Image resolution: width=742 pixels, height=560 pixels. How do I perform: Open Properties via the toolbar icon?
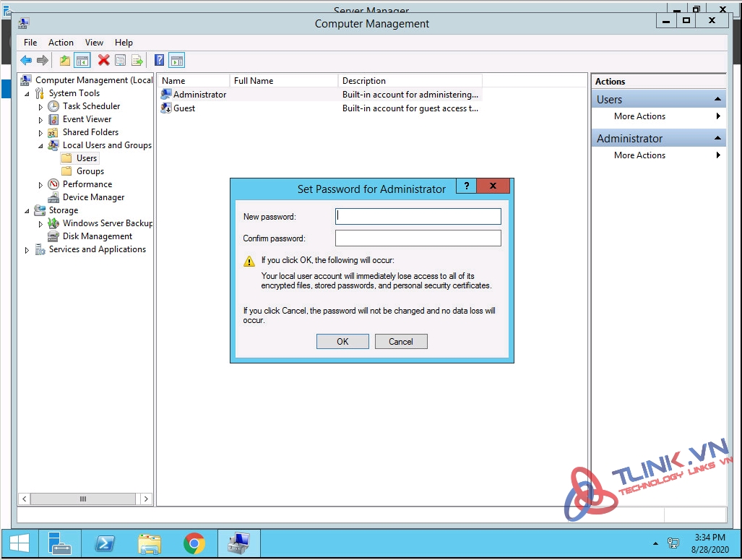click(x=120, y=61)
